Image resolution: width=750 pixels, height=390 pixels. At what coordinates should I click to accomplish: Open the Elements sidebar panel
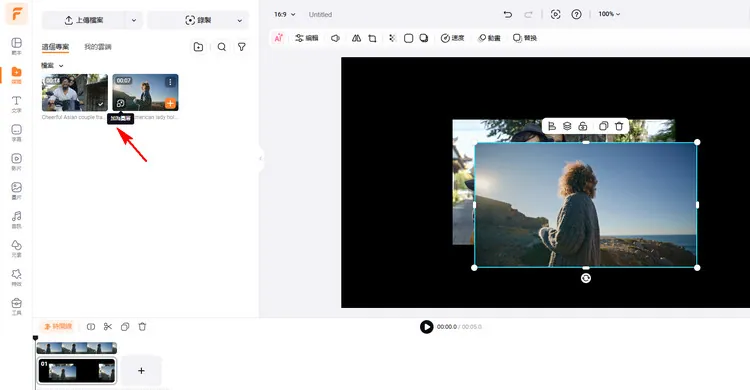click(16, 248)
